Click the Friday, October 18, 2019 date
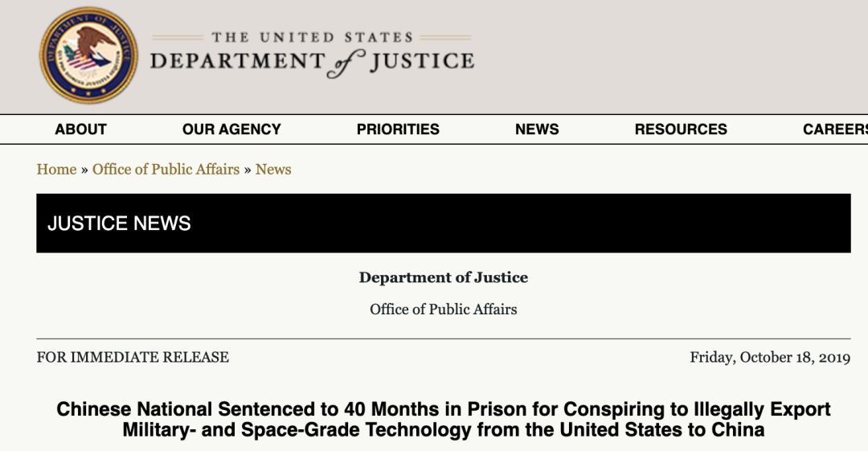 point(770,358)
